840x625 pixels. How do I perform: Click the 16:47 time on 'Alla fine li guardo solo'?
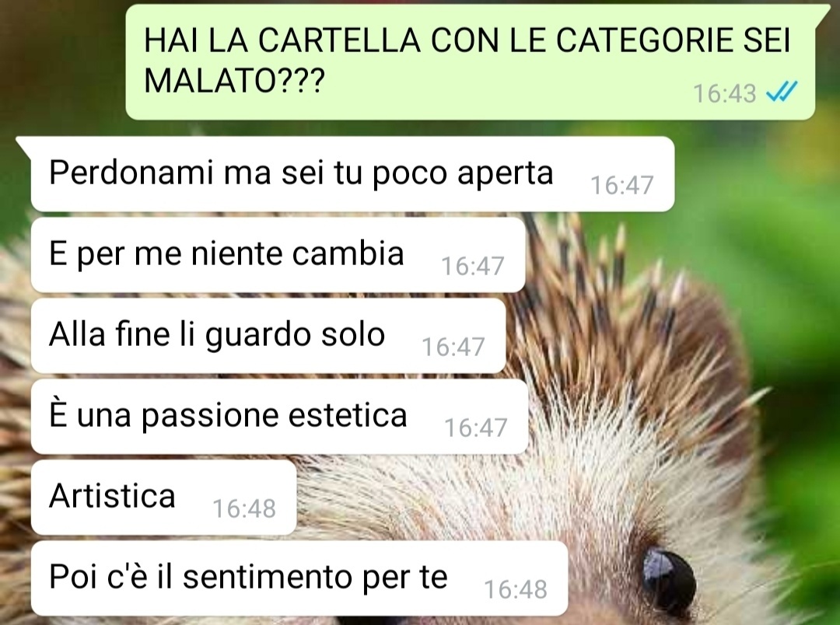click(453, 347)
